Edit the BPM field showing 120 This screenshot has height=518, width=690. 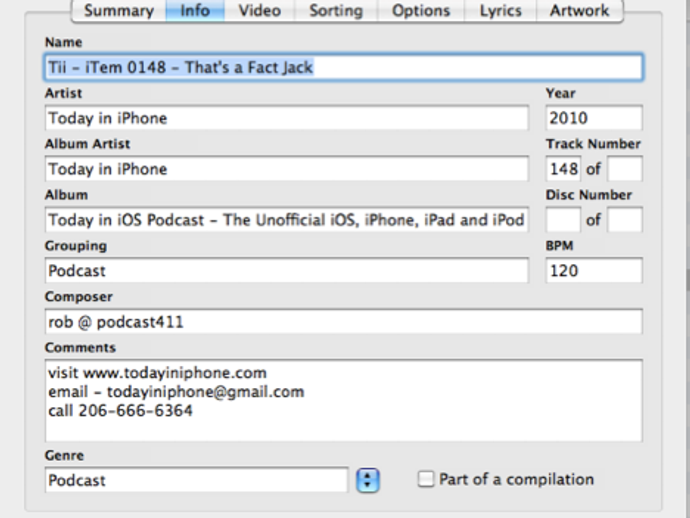click(594, 271)
